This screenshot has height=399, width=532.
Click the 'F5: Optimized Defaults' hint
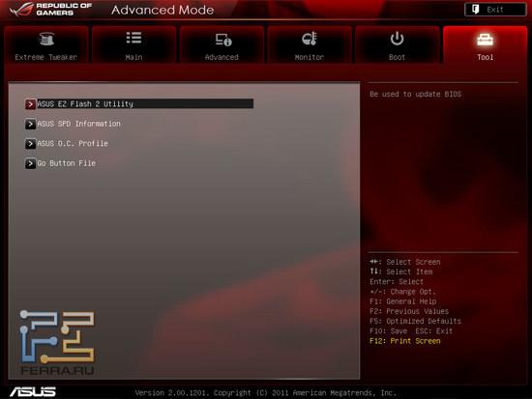pyautogui.click(x=415, y=321)
